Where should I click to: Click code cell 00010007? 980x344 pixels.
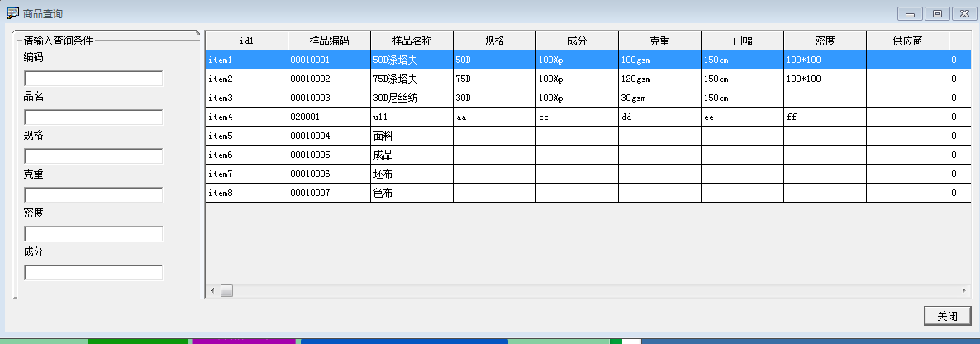330,193
